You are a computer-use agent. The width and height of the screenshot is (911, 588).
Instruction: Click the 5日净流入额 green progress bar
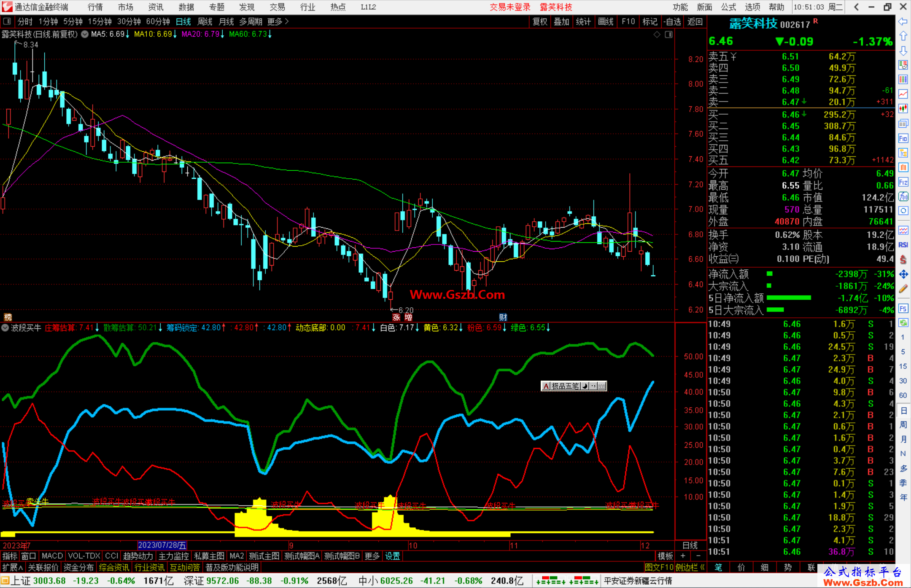click(788, 298)
